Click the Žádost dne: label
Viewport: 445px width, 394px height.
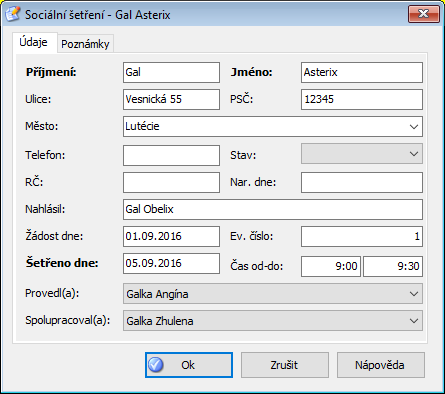pyautogui.click(x=54, y=236)
